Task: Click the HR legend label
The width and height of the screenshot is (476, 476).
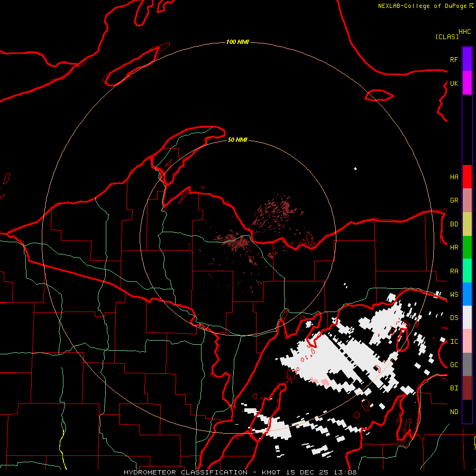Action: [x=454, y=248]
